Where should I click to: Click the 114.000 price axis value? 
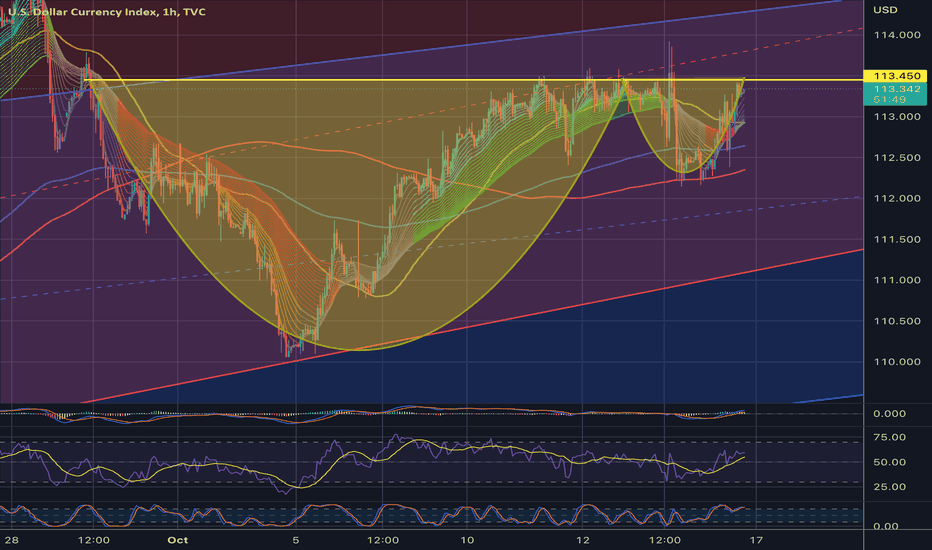[x=897, y=35]
